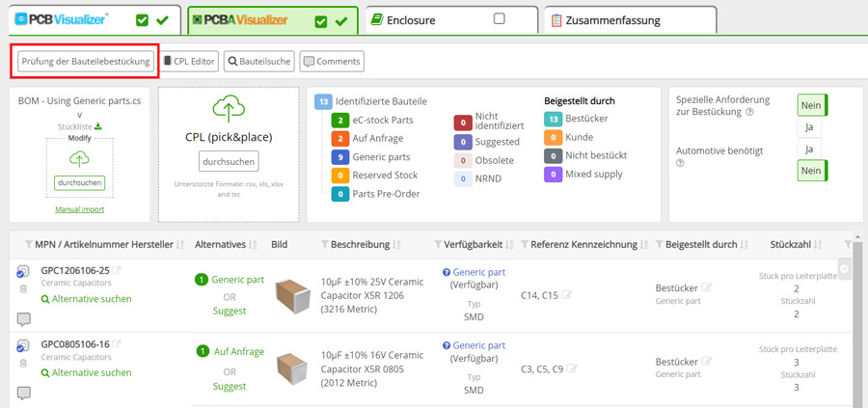This screenshot has height=408, width=868.
Task: Set Spezielle Anforderung zur Bestückung to Ja
Action: (x=809, y=126)
